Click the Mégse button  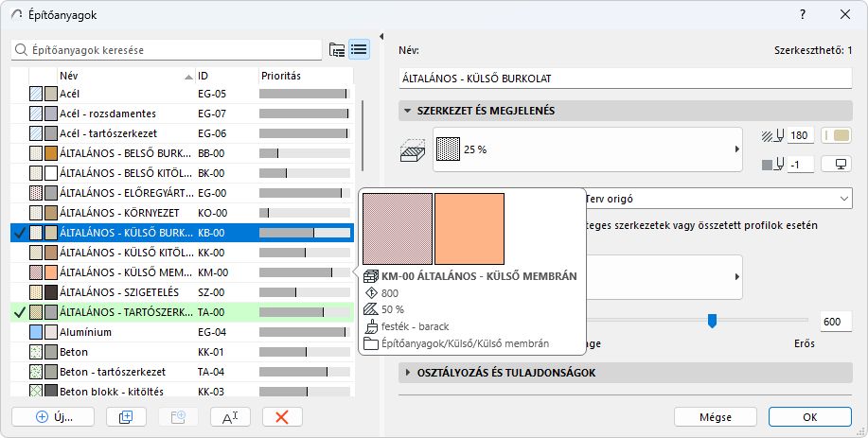click(716, 417)
